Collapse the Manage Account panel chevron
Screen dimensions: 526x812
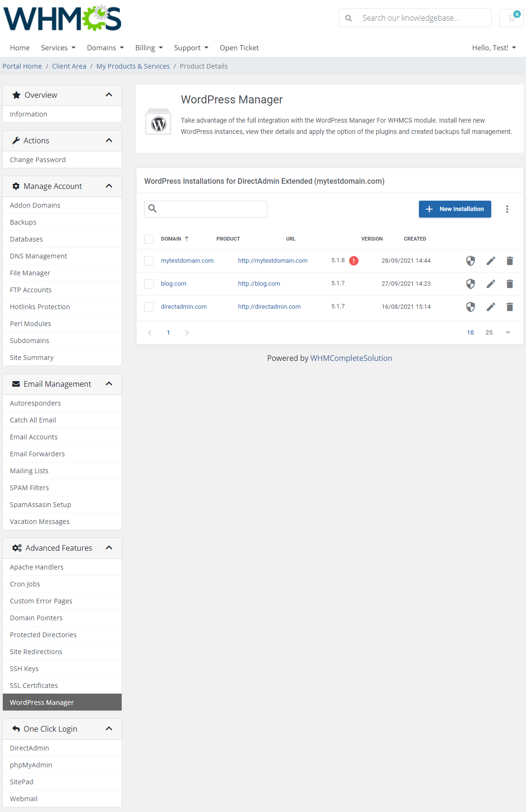[109, 186]
